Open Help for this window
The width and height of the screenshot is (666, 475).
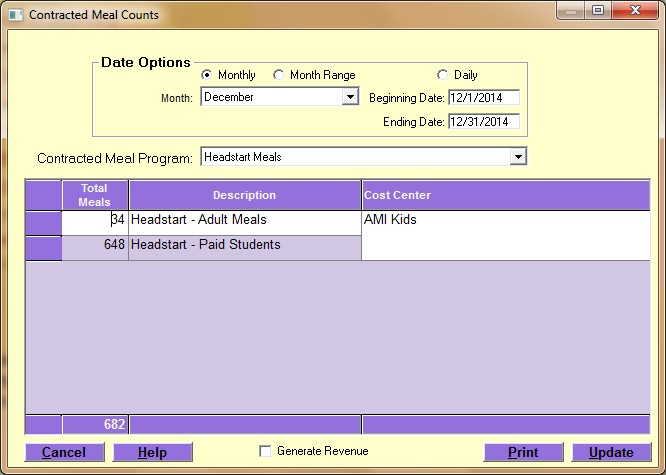tap(152, 452)
